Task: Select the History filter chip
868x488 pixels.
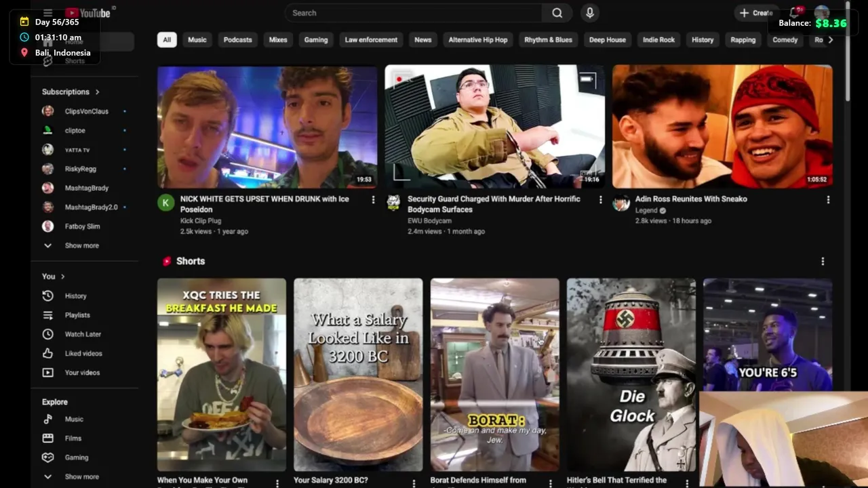Action: [703, 40]
